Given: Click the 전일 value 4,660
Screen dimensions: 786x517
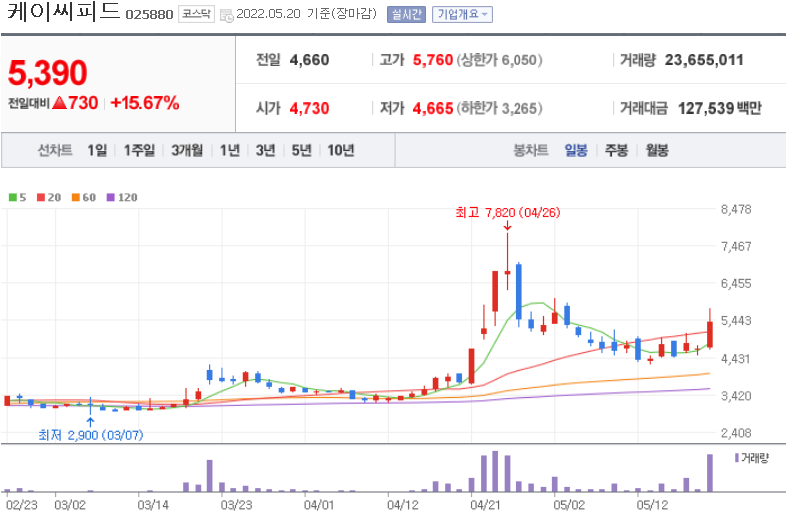Looking at the screenshot, I should (x=309, y=60).
